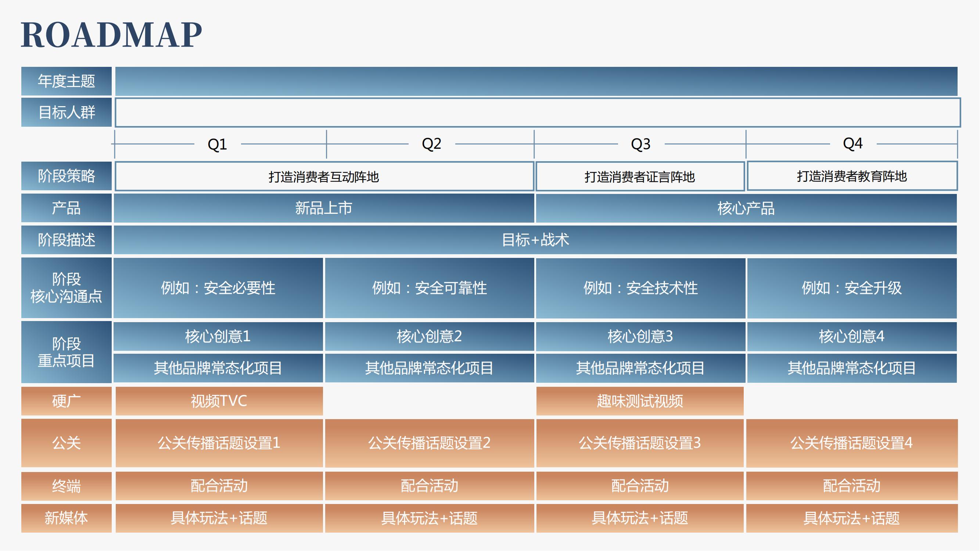Select the 新媒体 row label
Viewport: 980px width, 551px height.
(66, 518)
